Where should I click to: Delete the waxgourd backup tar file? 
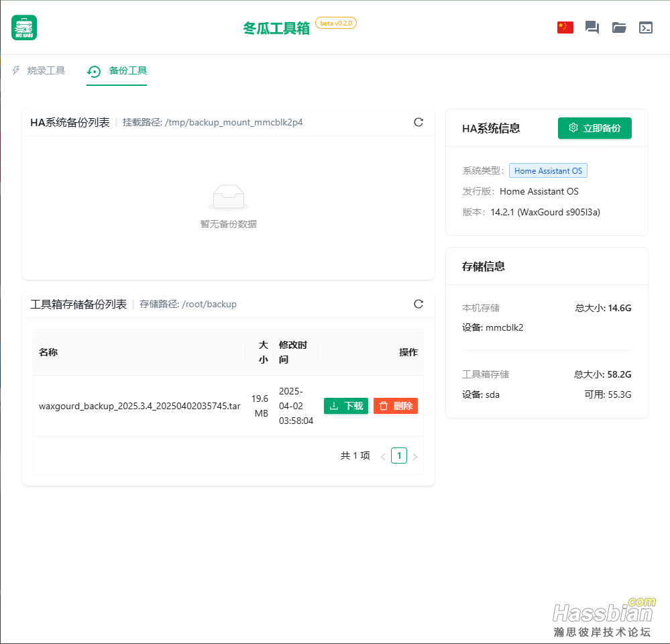point(395,406)
